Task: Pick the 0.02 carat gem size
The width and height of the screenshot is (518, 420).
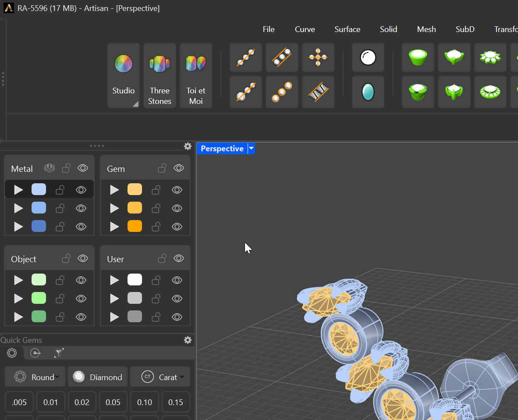Action: [x=82, y=402]
